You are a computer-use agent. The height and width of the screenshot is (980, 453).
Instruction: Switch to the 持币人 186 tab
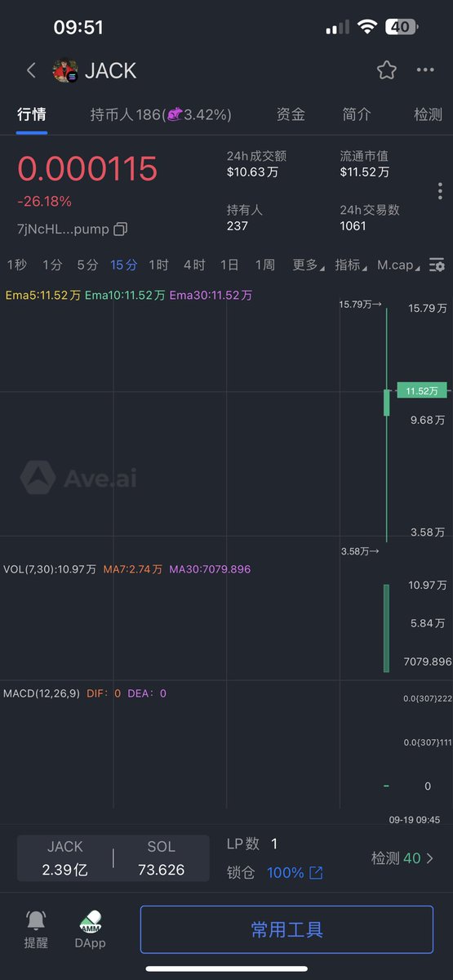(x=161, y=115)
